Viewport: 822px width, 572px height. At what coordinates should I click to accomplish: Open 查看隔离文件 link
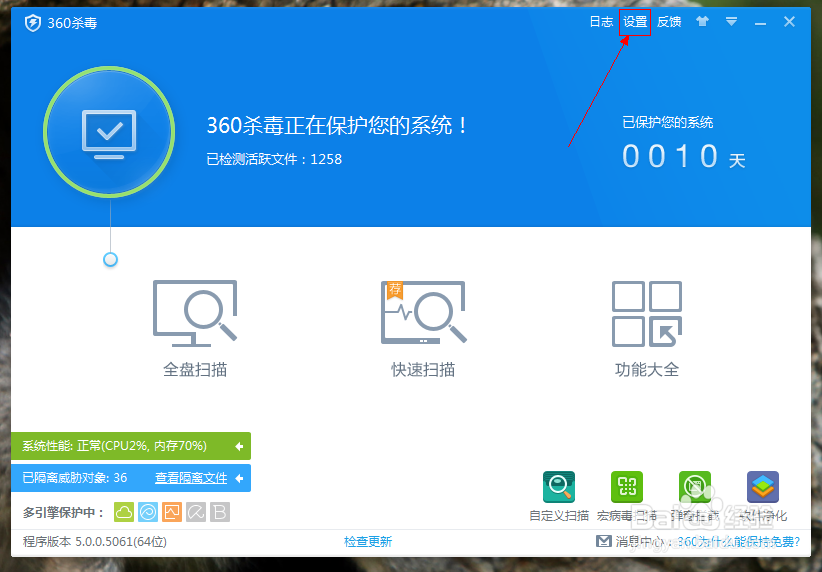click(191, 478)
